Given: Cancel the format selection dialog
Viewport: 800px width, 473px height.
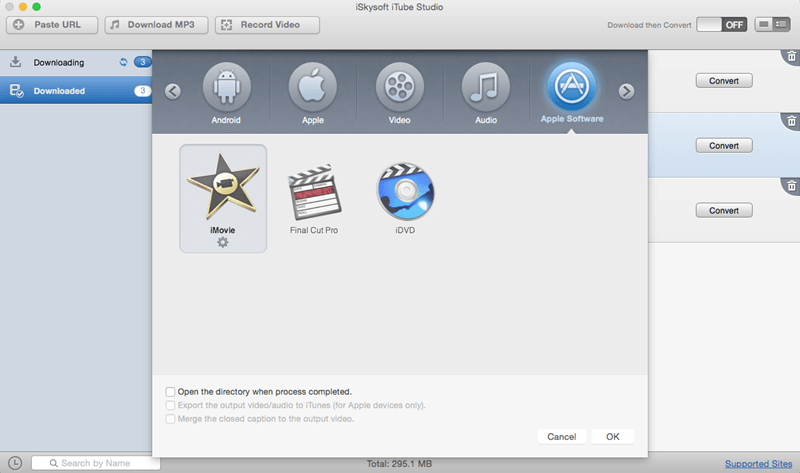Looking at the screenshot, I should (x=562, y=437).
